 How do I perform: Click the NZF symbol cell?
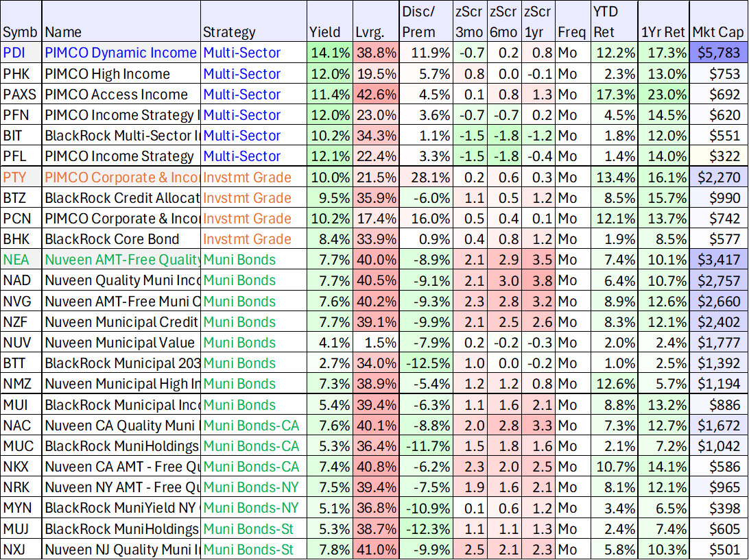21,321
